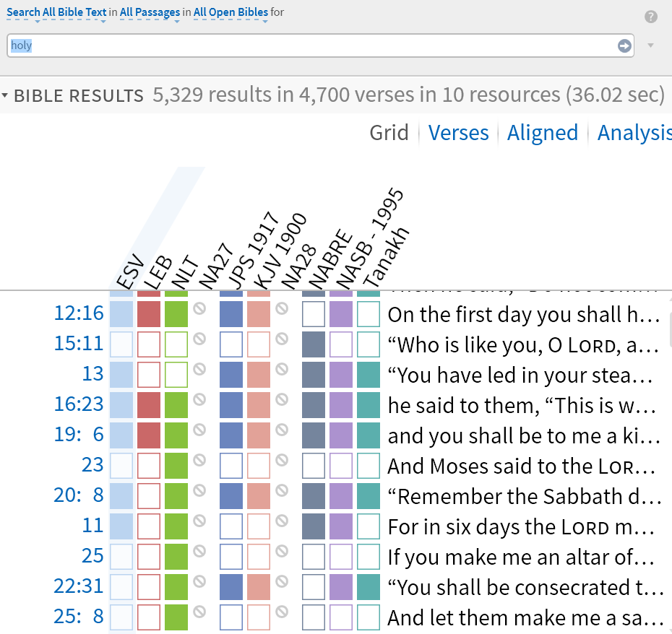
Task: Click the NLT green cell in row 25:8
Action: coord(176,617)
